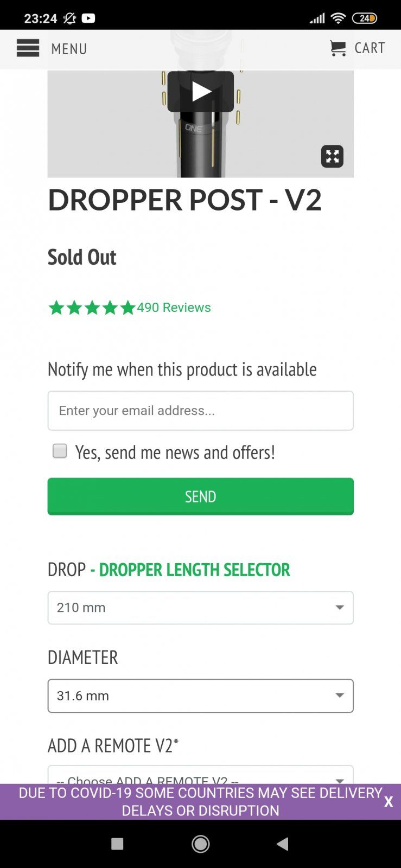Open the Drop 210 mm dropdown
This screenshot has height=868, width=401.
(201, 608)
